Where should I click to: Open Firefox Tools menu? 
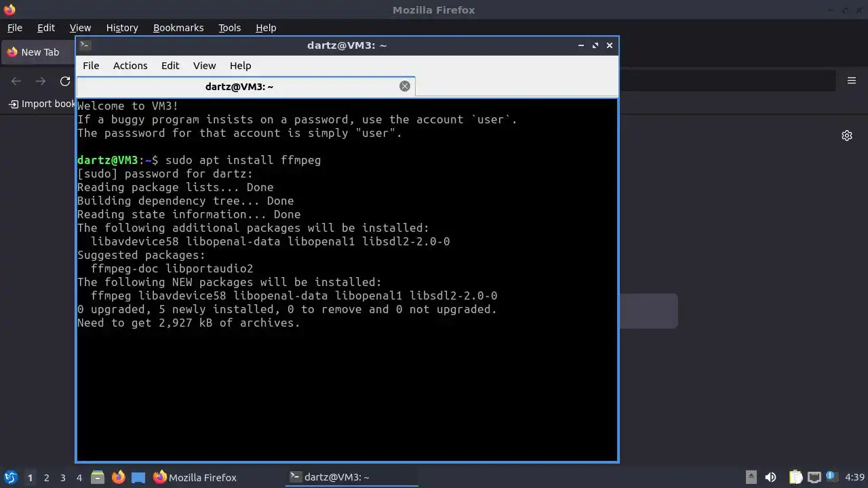(229, 28)
